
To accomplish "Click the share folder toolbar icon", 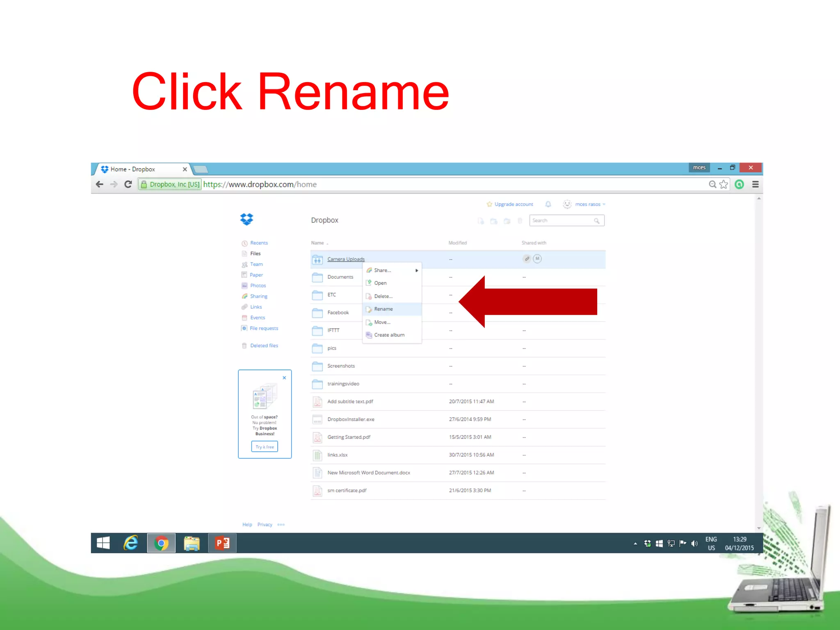I will 507,221.
